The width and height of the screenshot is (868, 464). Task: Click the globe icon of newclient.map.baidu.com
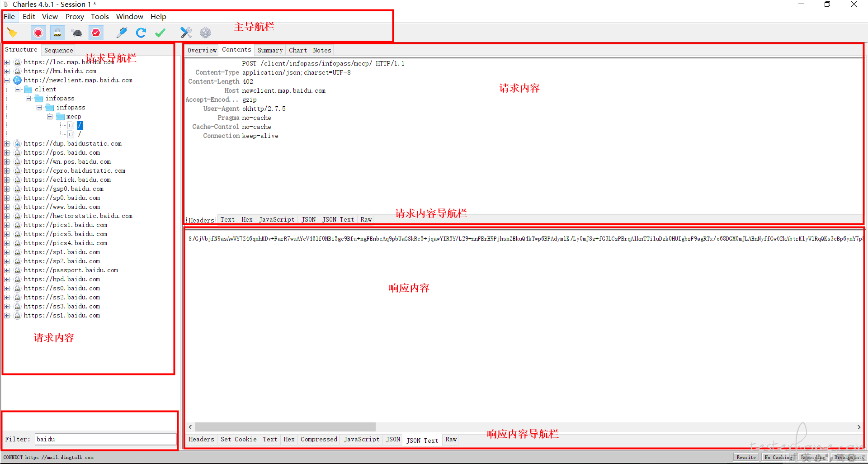[17, 80]
